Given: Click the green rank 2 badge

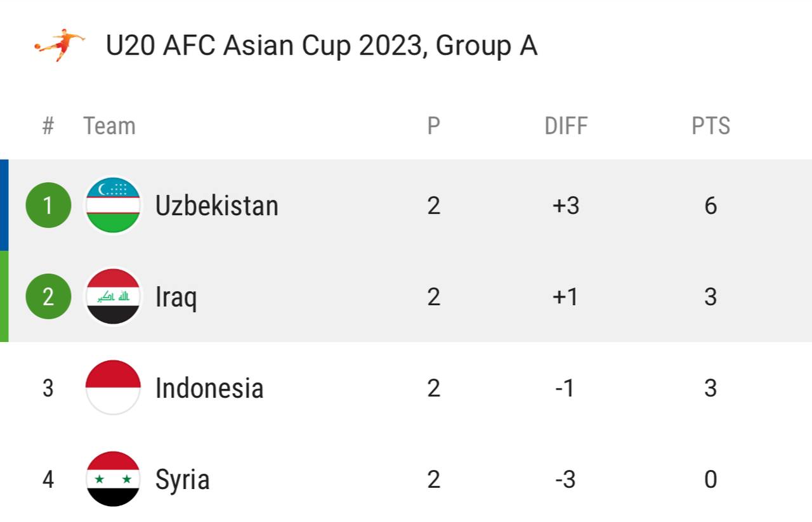Looking at the screenshot, I should [48, 296].
